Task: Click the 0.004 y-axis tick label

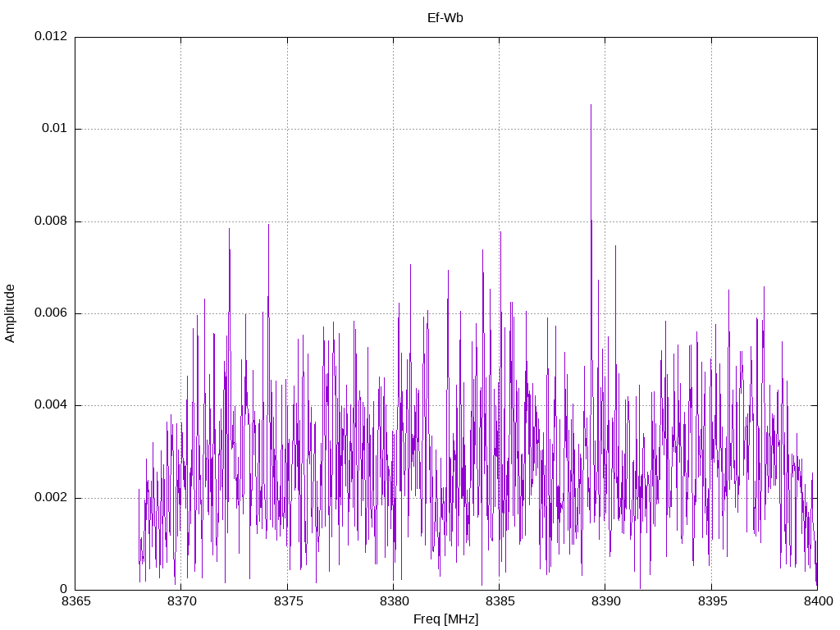Action: (x=51, y=405)
